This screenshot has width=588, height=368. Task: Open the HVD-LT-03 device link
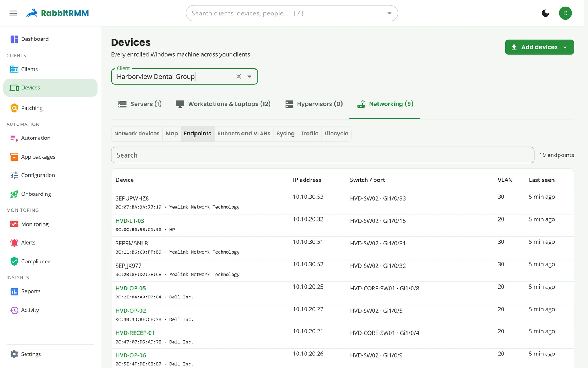click(x=130, y=221)
